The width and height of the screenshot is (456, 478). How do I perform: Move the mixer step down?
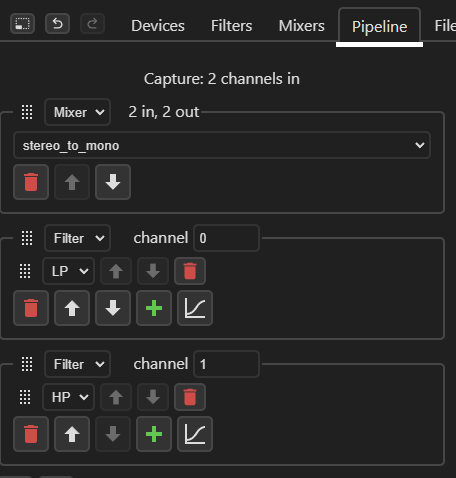(x=113, y=182)
